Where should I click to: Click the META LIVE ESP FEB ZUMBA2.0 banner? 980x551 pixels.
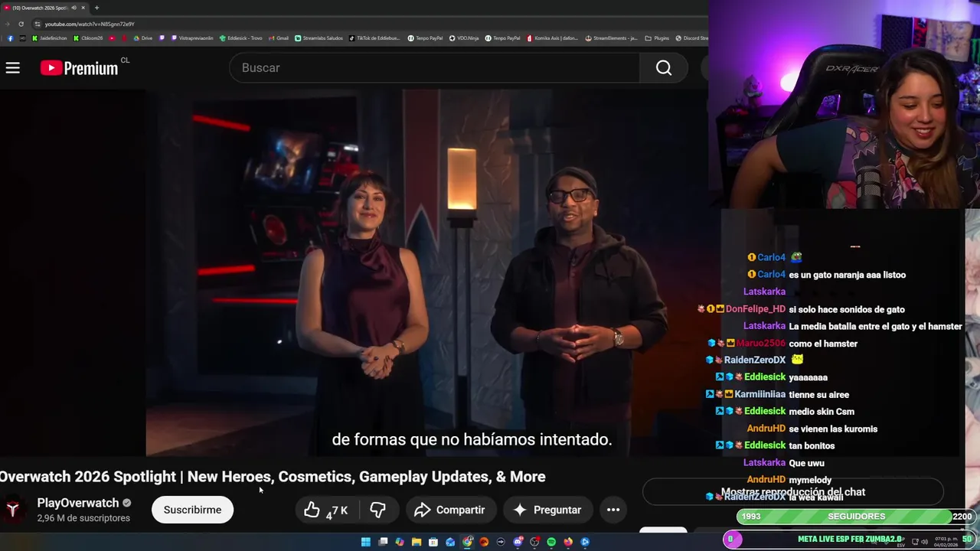(x=849, y=540)
